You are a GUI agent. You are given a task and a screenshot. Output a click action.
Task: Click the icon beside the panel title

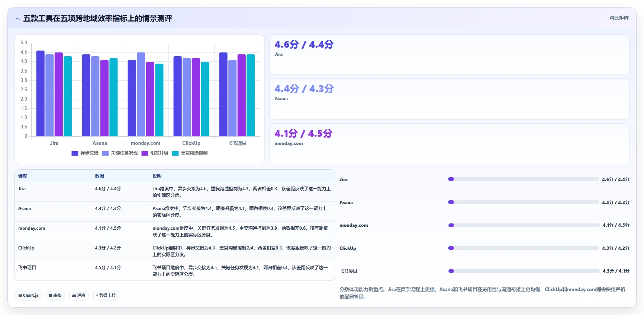click(x=17, y=19)
